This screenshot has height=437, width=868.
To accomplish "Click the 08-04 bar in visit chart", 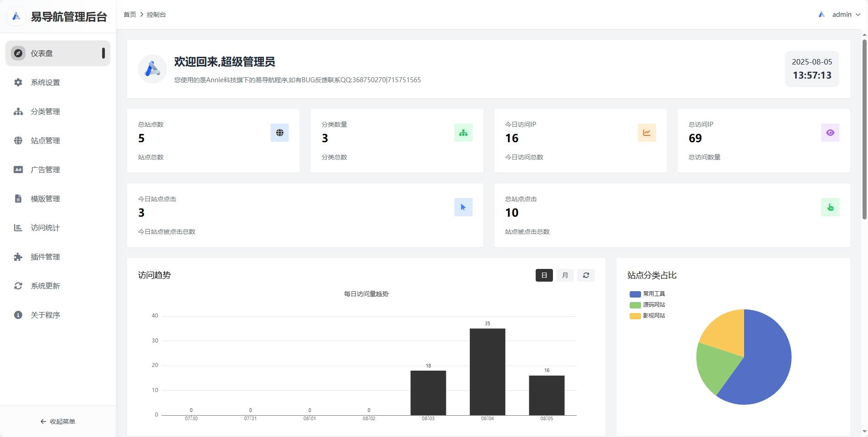I will coord(487,372).
